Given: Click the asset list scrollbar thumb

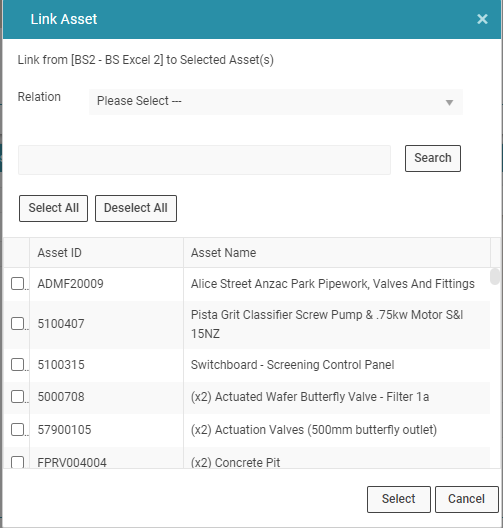Looking at the screenshot, I should 495,276.
